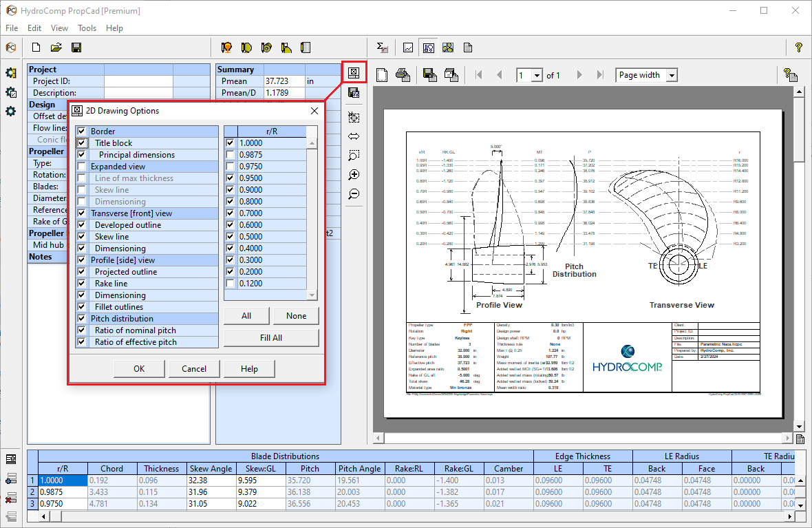Click the Pmean value 37.723

tap(284, 81)
